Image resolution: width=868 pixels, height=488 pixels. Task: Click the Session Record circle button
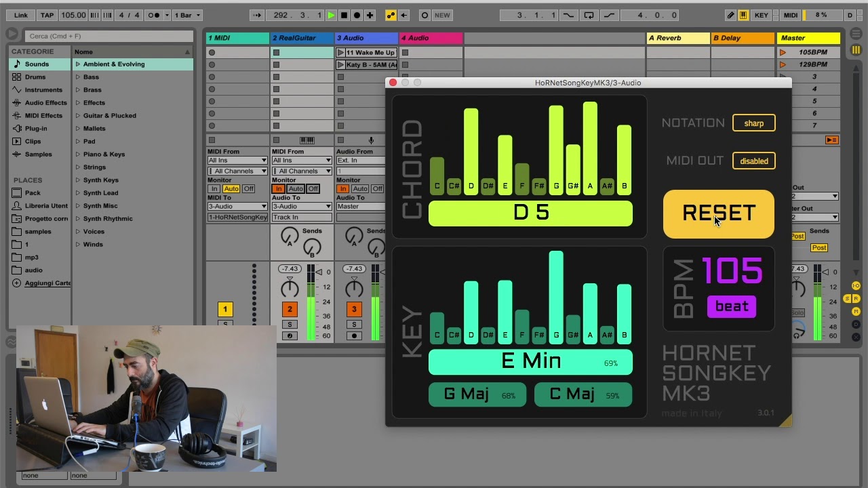click(425, 15)
